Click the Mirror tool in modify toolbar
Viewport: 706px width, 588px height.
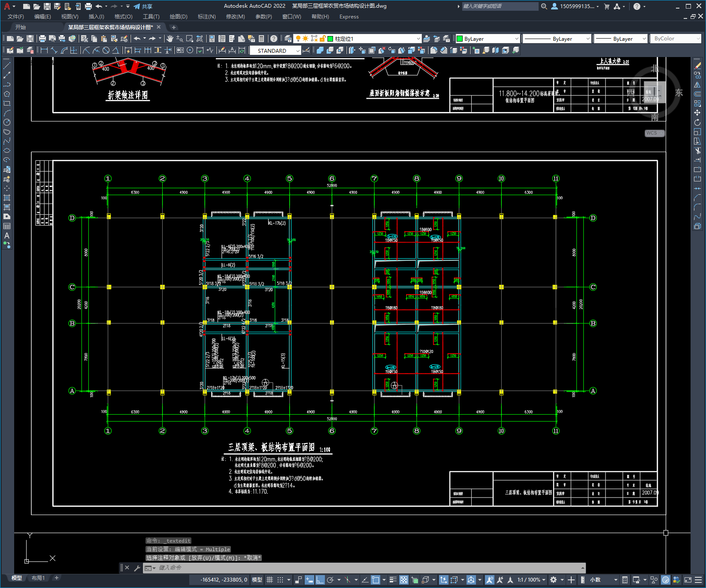point(697,84)
